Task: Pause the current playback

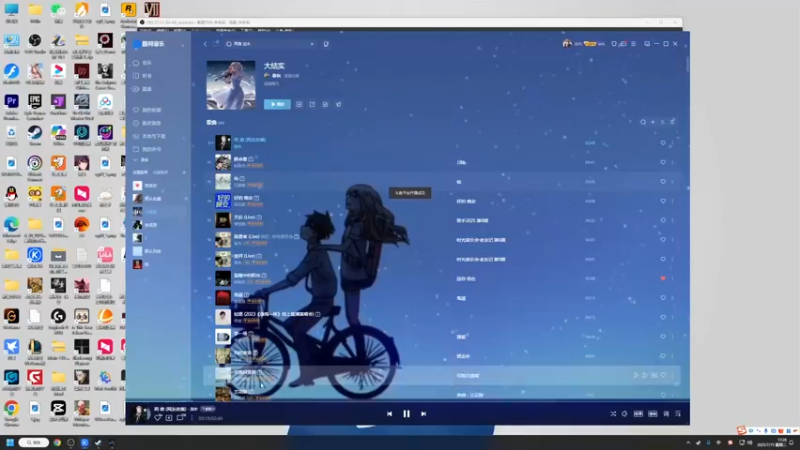Action: point(407,414)
